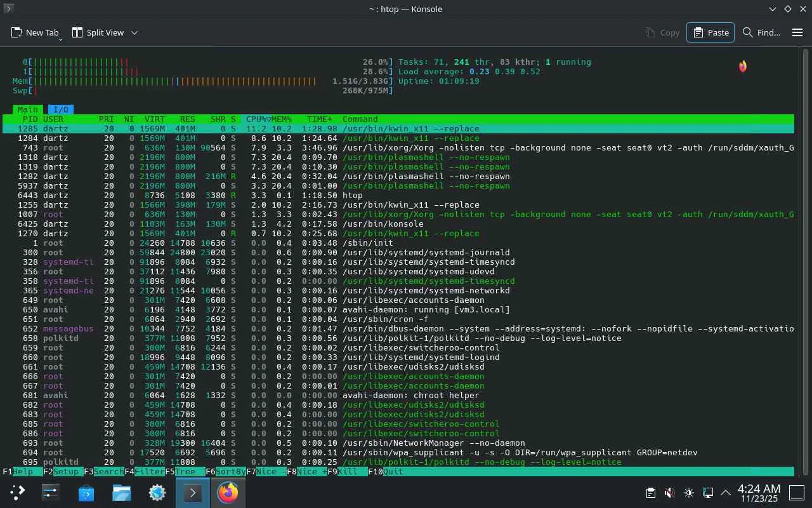Click the Command column header
Image resolution: width=812 pixels, height=508 pixels.
point(360,119)
